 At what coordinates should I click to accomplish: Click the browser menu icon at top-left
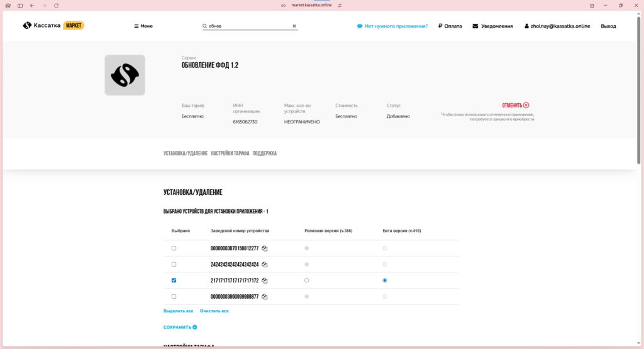(8, 6)
